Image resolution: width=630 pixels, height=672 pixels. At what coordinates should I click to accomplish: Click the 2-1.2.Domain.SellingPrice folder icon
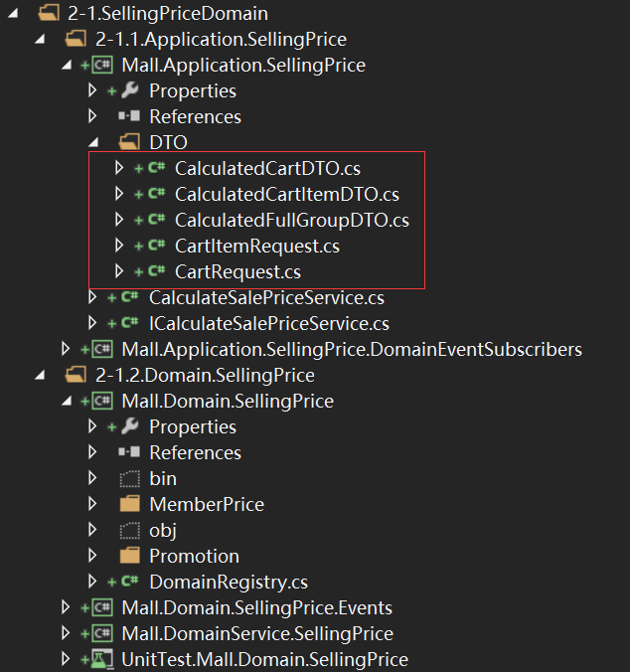(76, 375)
